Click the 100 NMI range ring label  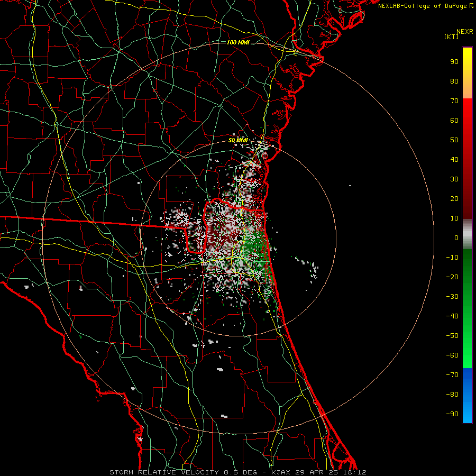point(238,42)
